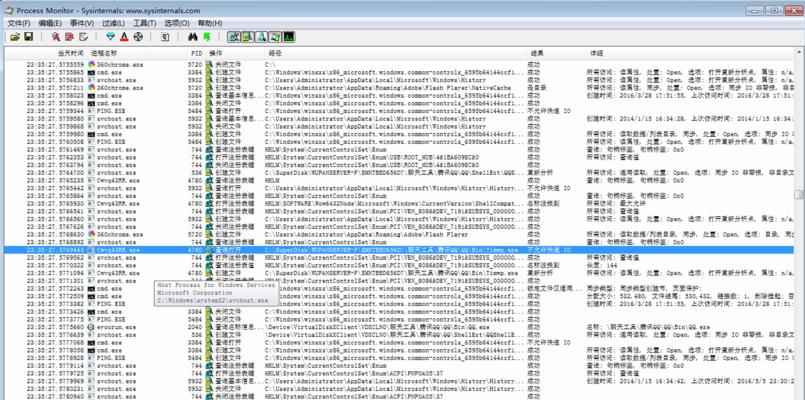Toggle Show Registry Activity button
Screen dimensions: 805x400
point(234,36)
